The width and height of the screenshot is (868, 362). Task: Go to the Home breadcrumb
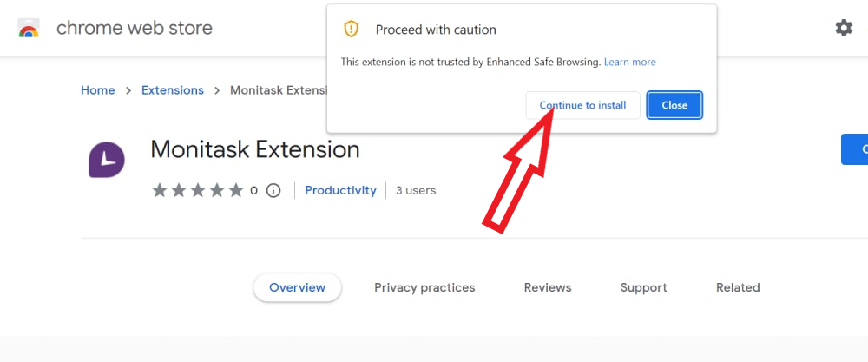[98, 90]
